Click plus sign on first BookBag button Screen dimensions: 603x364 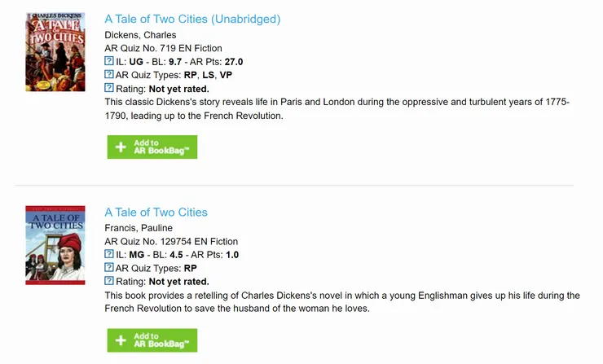tap(121, 147)
